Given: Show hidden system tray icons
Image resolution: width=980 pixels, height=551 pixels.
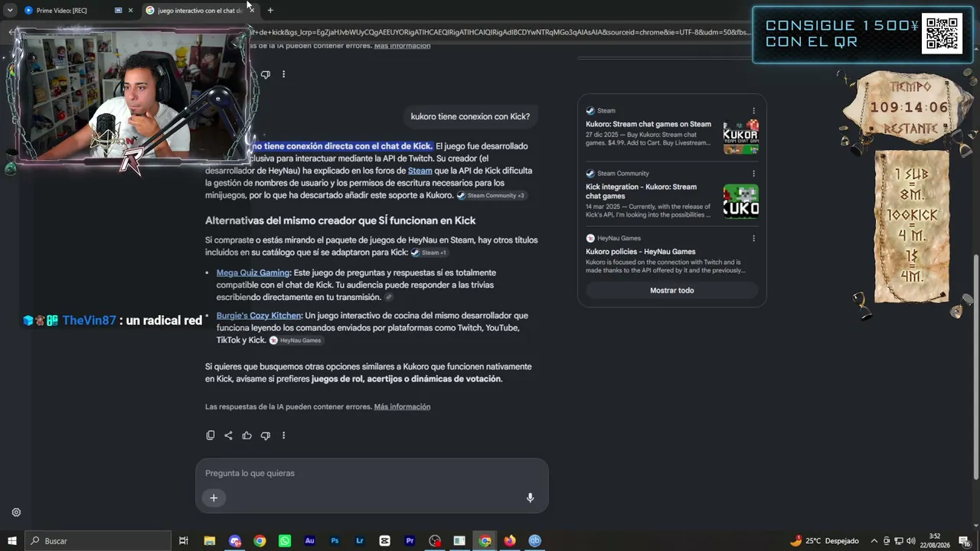Looking at the screenshot, I should [x=874, y=541].
